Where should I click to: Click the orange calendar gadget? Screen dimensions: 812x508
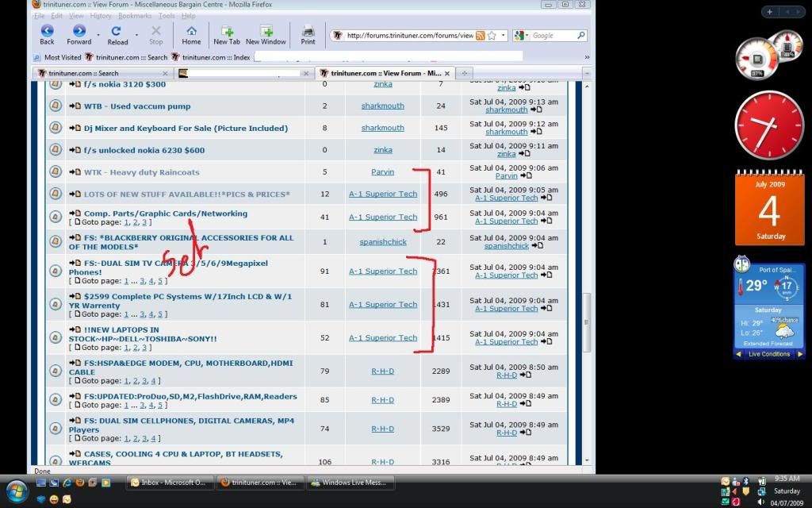[769, 208]
